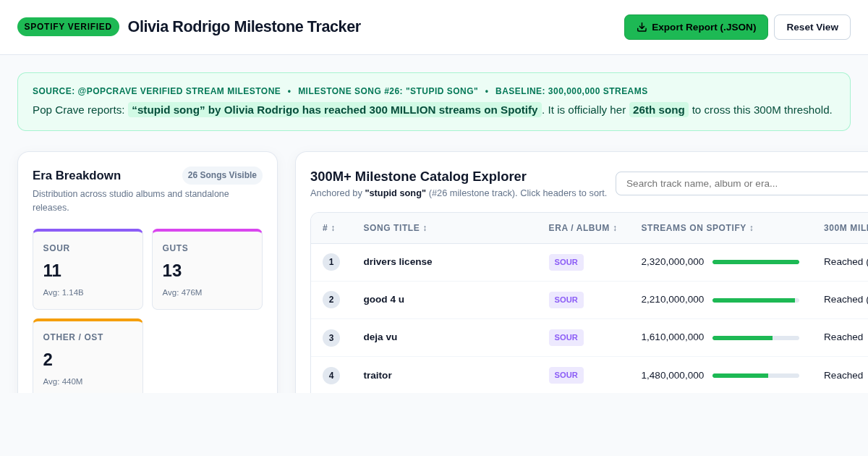The width and height of the screenshot is (868, 456).
Task: Click the page title Olivia Rodrigo Milestone Tracker
Action: pyautogui.click(x=244, y=27)
